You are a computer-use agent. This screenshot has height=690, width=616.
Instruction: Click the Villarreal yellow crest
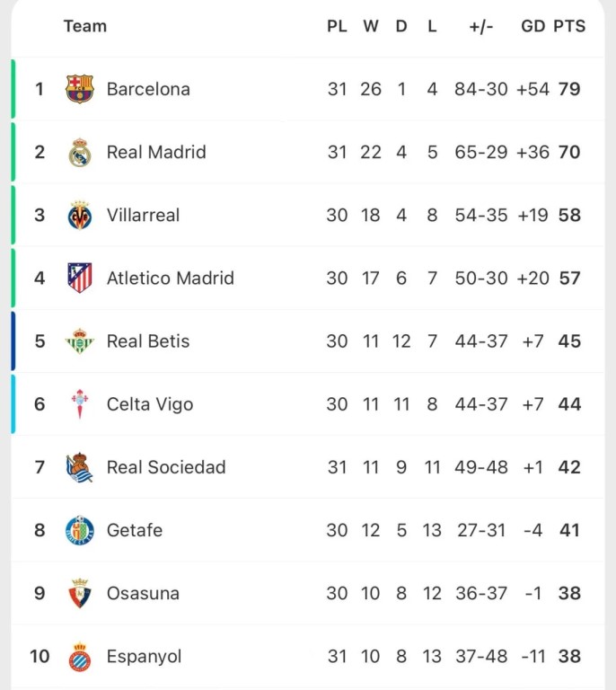tap(80, 216)
